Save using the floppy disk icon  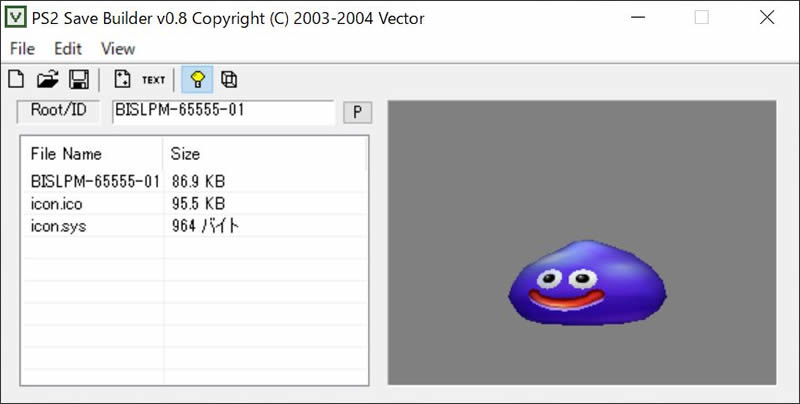click(79, 80)
